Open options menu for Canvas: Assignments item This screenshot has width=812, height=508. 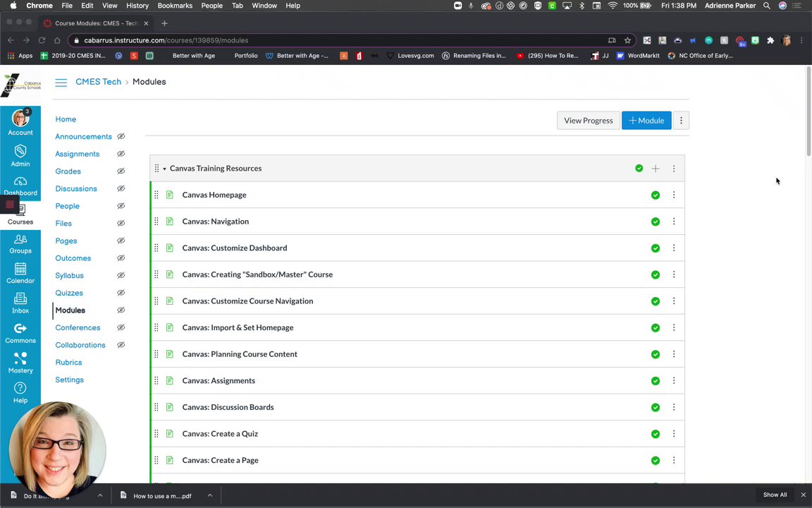(x=673, y=381)
